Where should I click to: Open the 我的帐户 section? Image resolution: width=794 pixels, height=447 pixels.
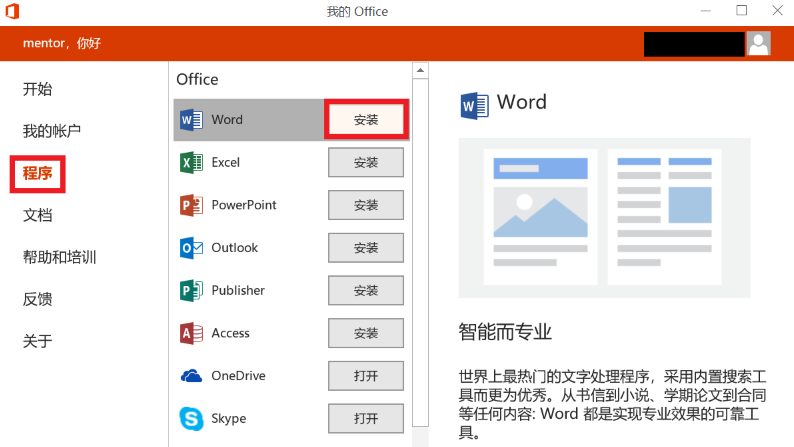coord(52,131)
